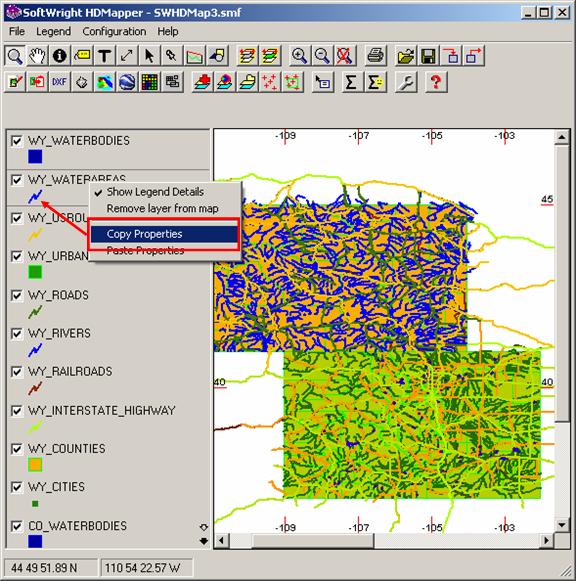Select the Zoom magnifier tool
Viewport: 576px width, 581px height.
coord(15,56)
